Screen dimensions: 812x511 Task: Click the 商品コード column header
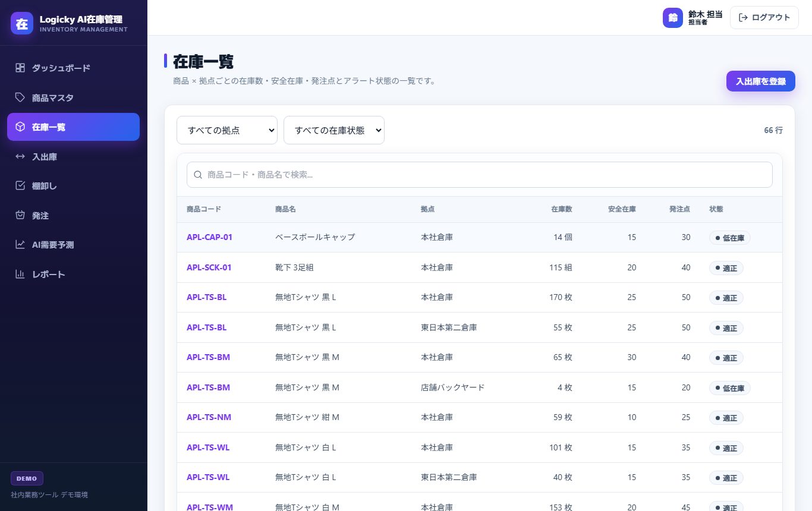click(x=204, y=209)
